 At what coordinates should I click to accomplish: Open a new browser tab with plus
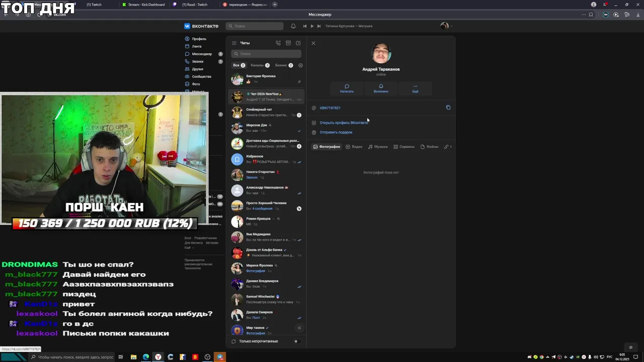coord(275,5)
